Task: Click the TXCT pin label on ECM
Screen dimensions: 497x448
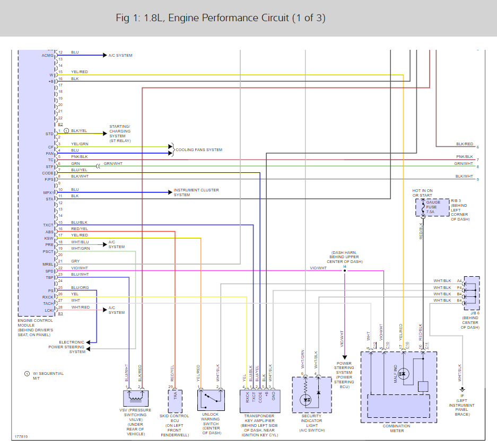Action: pyautogui.click(x=48, y=225)
